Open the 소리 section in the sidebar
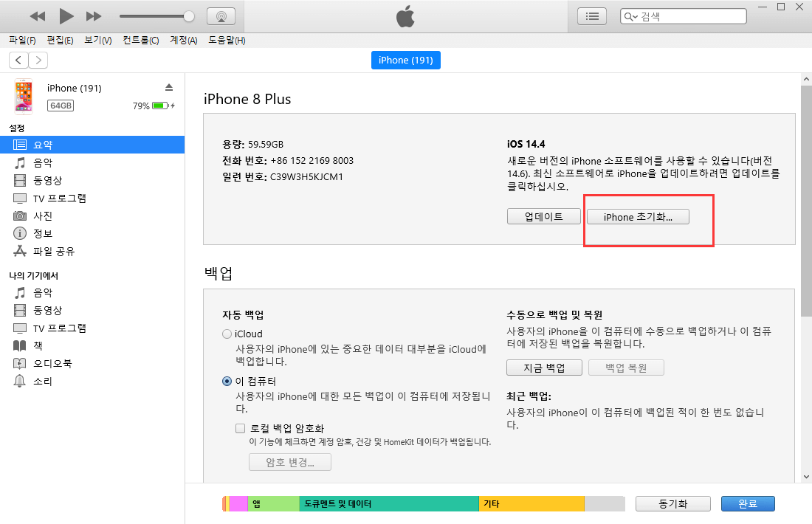The image size is (812, 524). (57, 381)
